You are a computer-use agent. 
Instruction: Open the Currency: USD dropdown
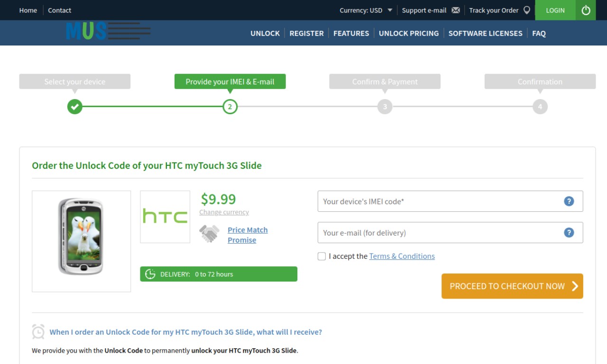tap(366, 10)
